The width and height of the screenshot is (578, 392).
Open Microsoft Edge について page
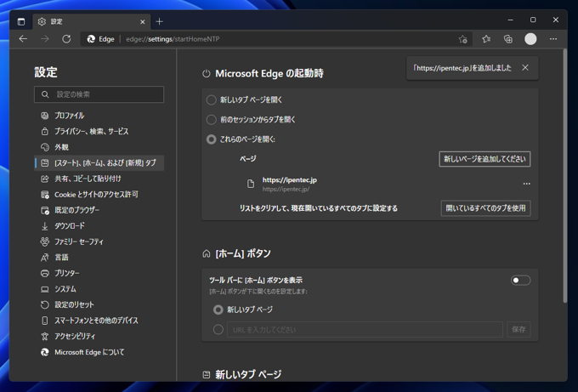coord(99,352)
